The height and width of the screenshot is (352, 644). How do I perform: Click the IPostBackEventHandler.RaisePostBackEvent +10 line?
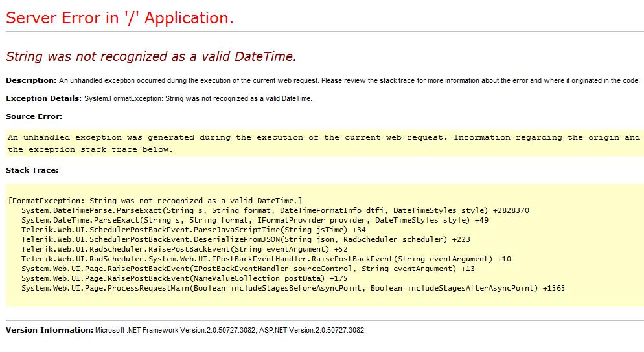coord(266,259)
